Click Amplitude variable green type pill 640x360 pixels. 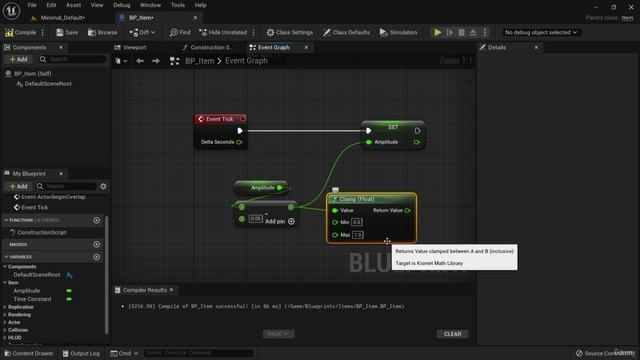[x=69, y=291]
